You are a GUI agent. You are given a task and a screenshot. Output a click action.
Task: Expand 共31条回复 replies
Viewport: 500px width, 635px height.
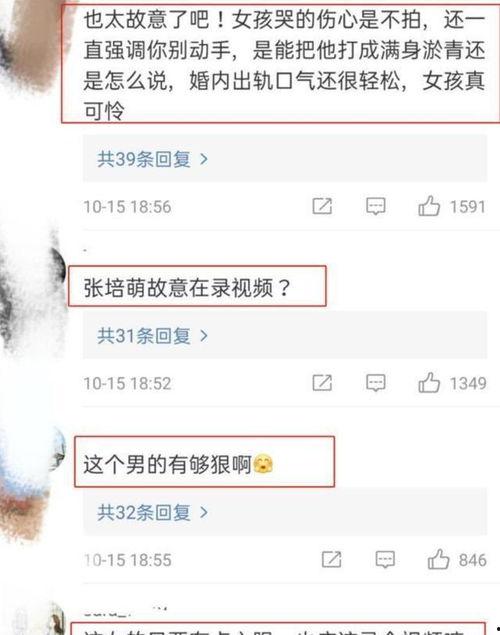[153, 336]
